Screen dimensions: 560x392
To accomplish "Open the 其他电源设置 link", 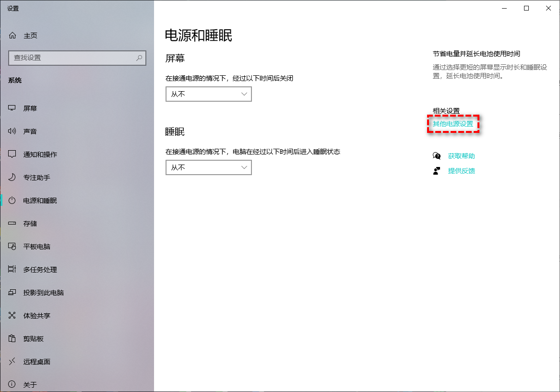I will tap(453, 124).
